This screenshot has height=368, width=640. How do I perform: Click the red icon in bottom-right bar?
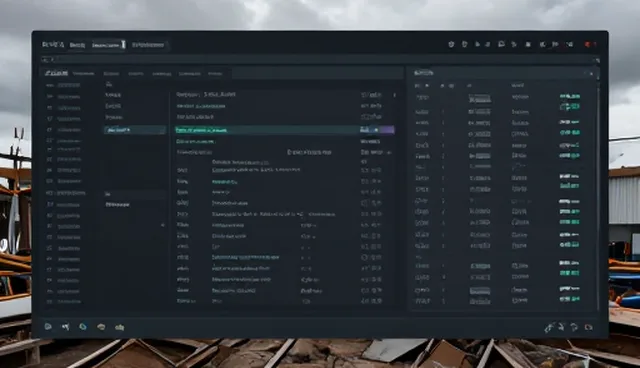tap(589, 327)
